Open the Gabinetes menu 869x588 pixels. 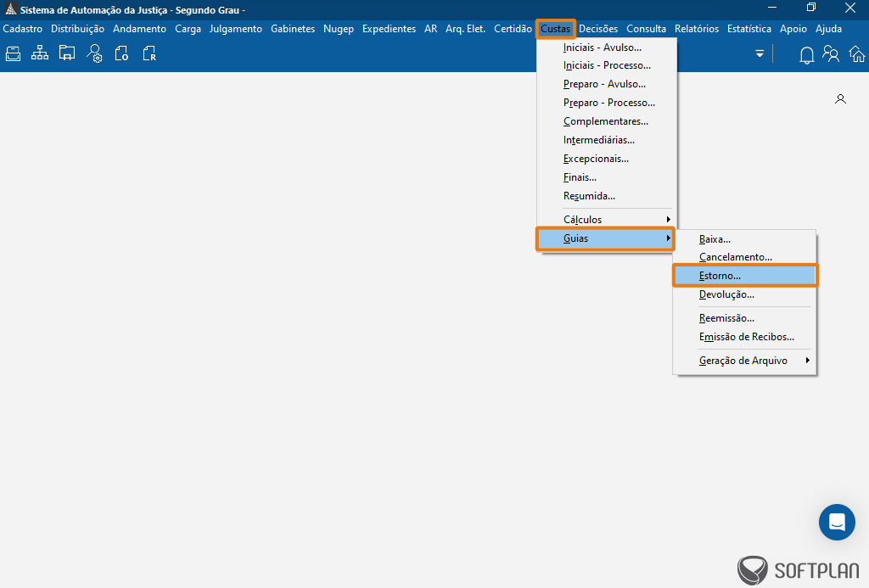coord(293,29)
